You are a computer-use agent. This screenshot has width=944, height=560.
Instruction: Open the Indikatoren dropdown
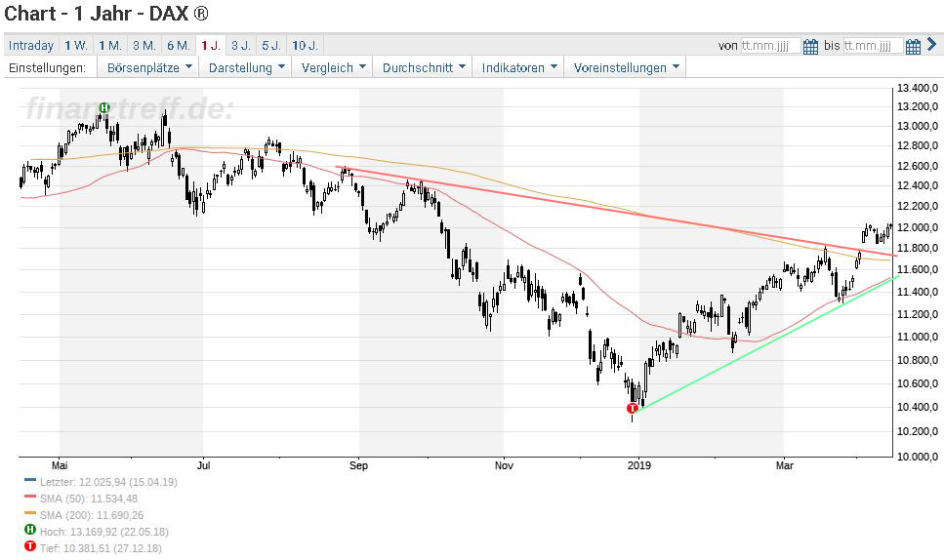coord(519,67)
